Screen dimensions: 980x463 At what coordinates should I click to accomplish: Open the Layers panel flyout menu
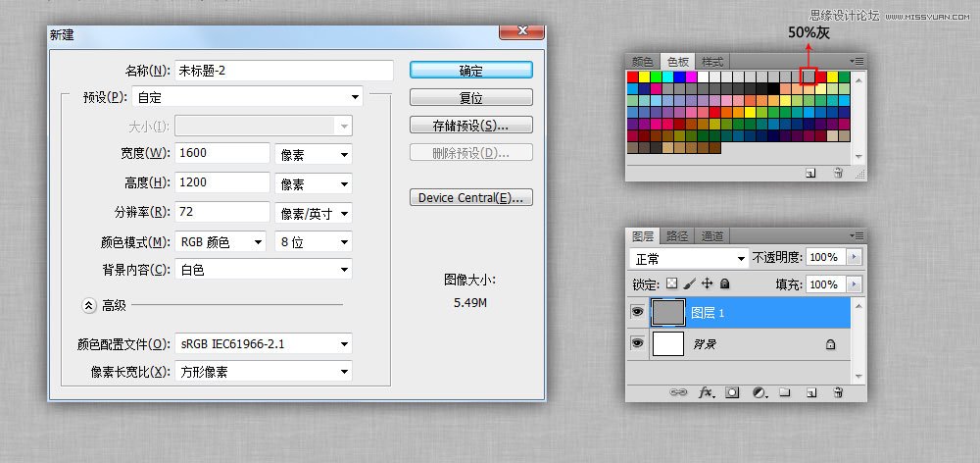857,235
